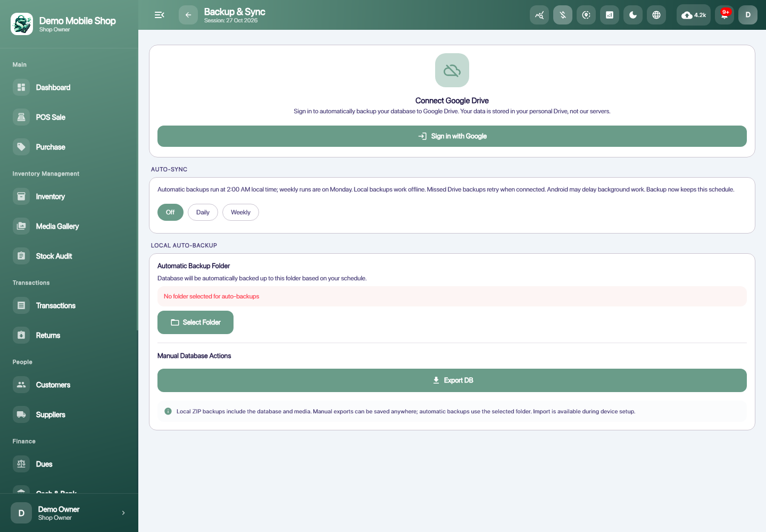This screenshot has width=766, height=532.
Task: Click the info icon beside ZIP backups note
Action: click(x=168, y=411)
